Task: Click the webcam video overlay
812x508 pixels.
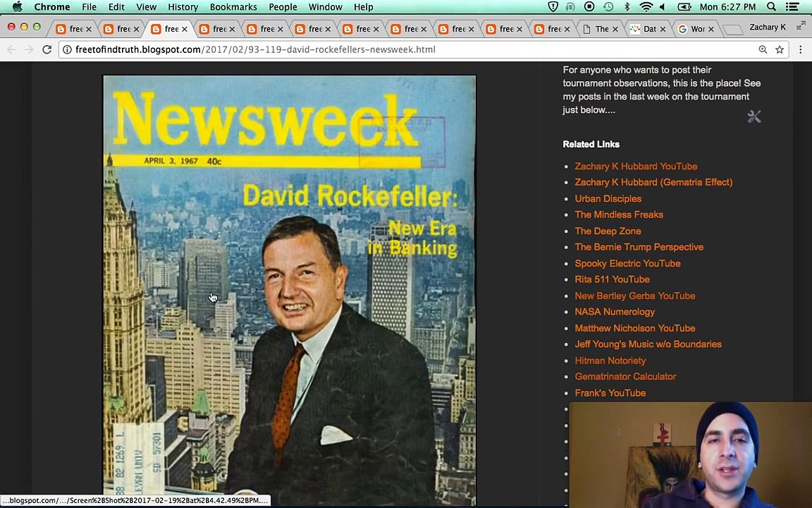Action: coord(690,454)
